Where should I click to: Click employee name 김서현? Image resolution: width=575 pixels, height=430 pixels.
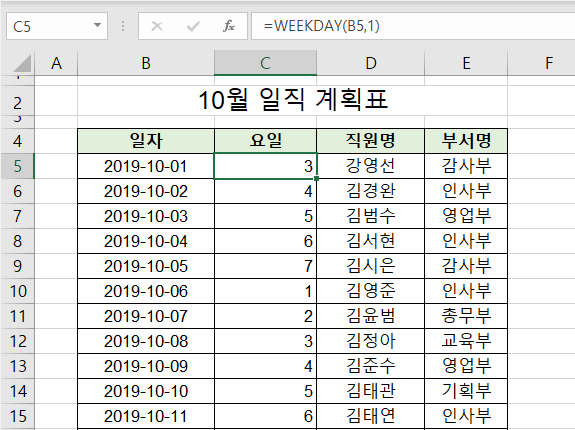click(371, 241)
